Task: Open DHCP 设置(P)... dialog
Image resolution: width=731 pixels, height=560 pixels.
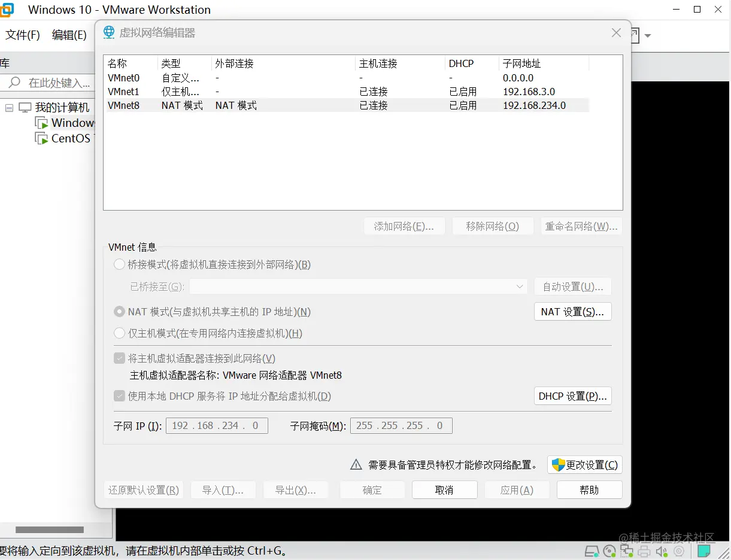Action: tap(572, 396)
